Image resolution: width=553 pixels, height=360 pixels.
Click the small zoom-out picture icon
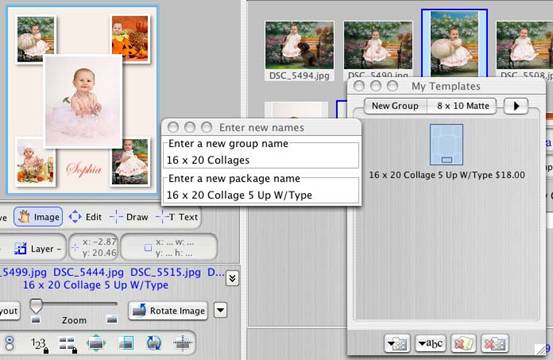pos(36,319)
